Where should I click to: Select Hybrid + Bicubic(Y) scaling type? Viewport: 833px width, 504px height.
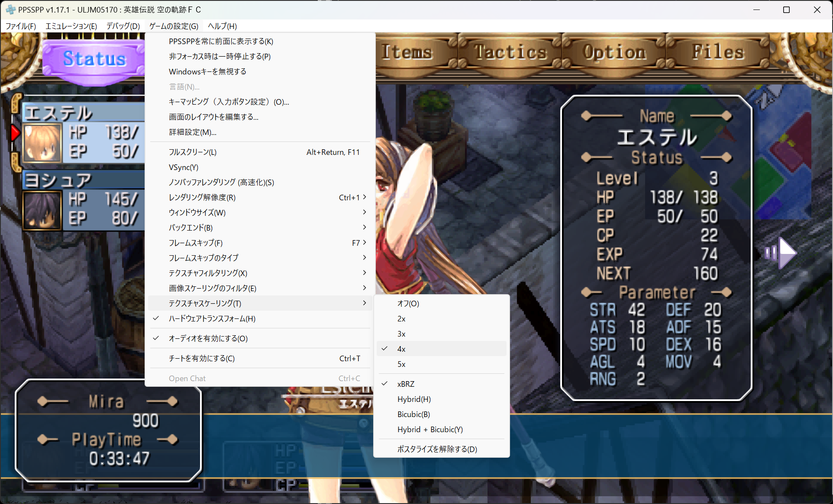[x=442, y=430]
